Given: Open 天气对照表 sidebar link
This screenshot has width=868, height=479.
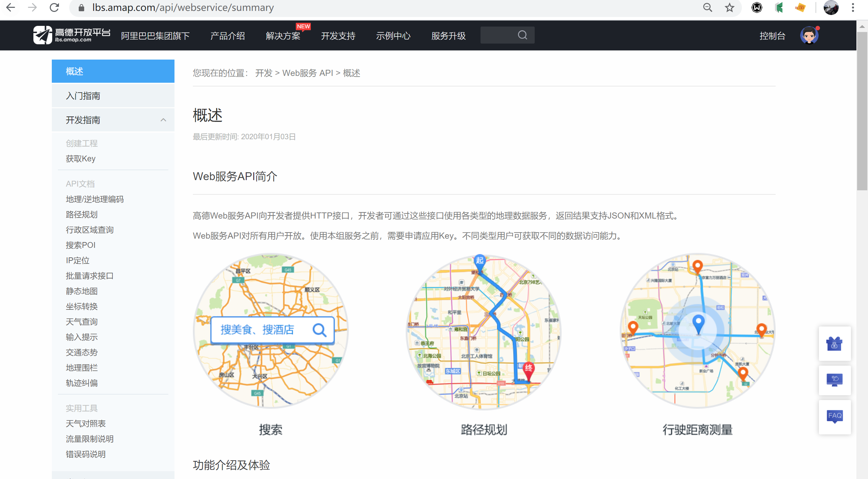Looking at the screenshot, I should (86, 424).
